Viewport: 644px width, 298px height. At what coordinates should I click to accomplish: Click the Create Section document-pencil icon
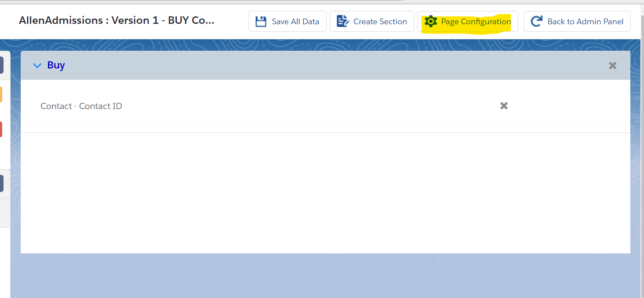342,21
